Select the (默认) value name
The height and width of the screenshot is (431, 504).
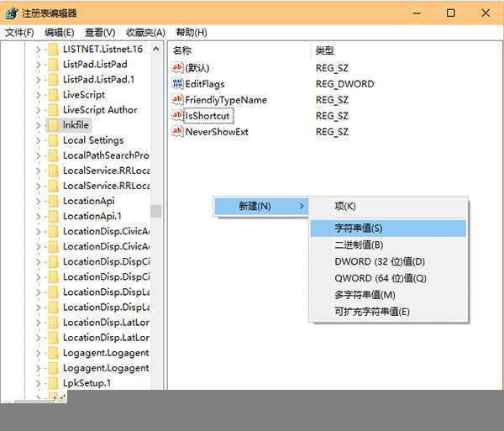[197, 68]
